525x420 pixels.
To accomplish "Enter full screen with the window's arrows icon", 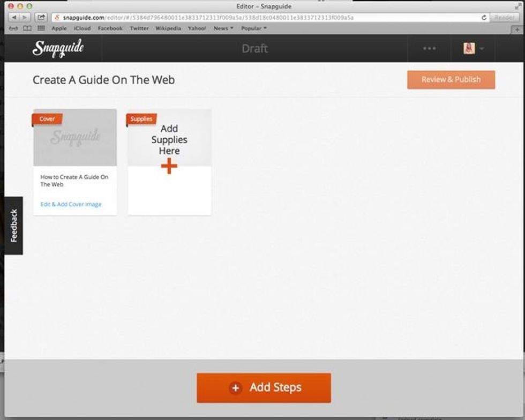I will click(518, 6).
